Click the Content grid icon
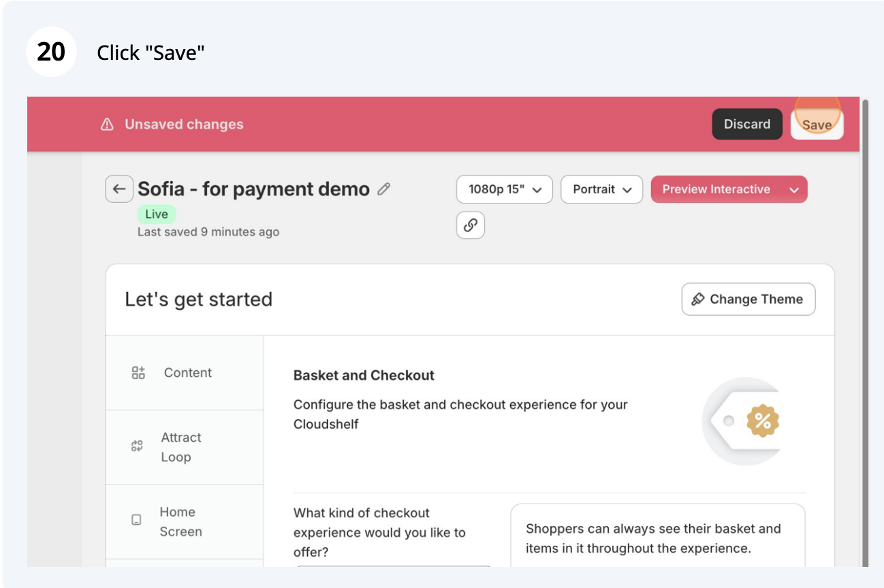 [x=138, y=373]
